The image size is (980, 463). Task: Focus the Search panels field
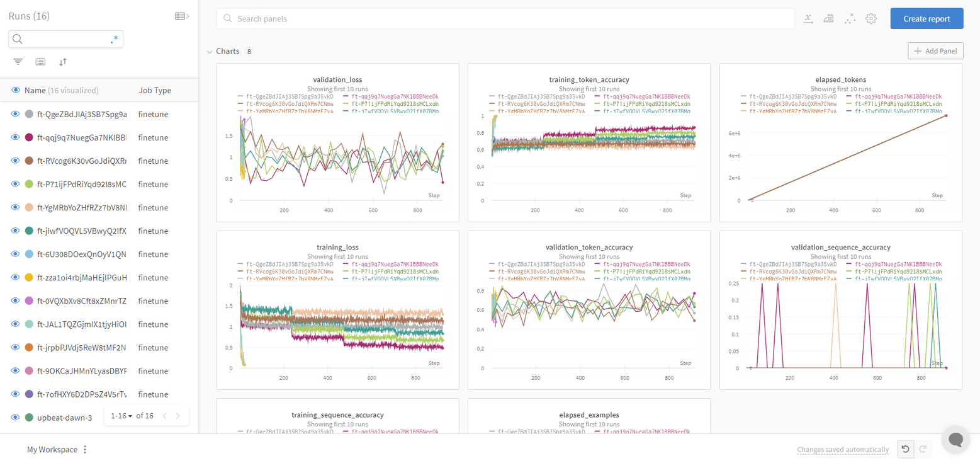click(x=505, y=19)
